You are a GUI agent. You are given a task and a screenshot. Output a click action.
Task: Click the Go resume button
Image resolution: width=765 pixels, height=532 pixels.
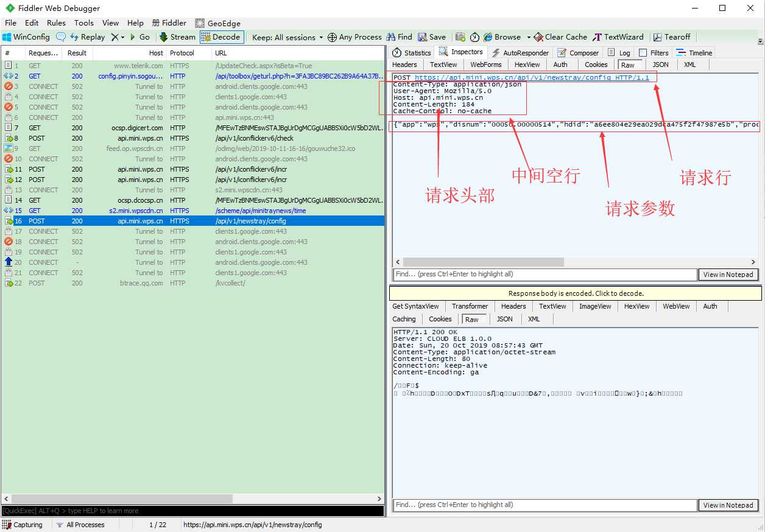139,37
